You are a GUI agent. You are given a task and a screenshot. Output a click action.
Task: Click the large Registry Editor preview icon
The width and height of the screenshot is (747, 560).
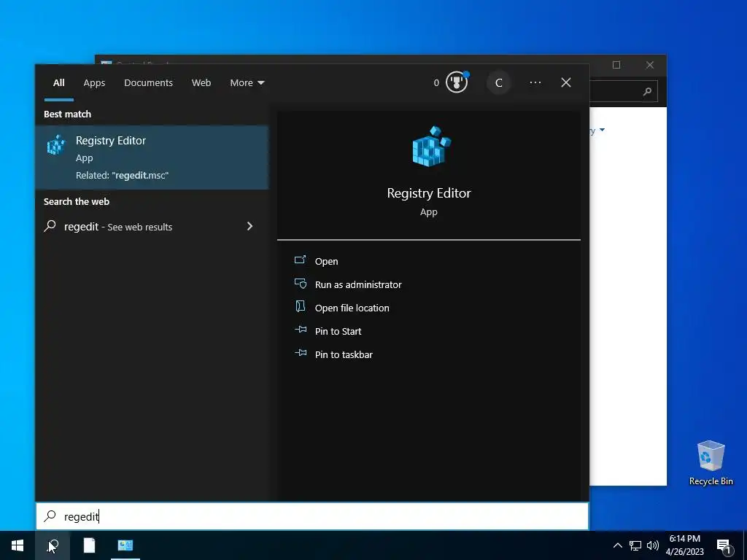pyautogui.click(x=431, y=147)
